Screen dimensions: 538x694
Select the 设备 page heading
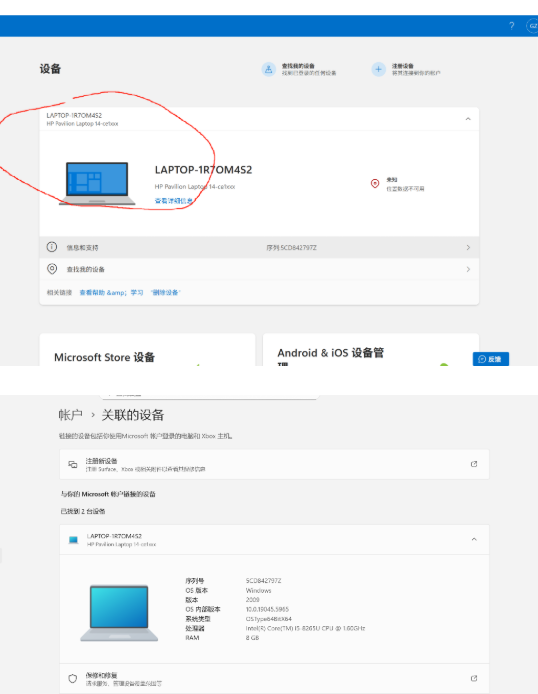(x=50, y=69)
